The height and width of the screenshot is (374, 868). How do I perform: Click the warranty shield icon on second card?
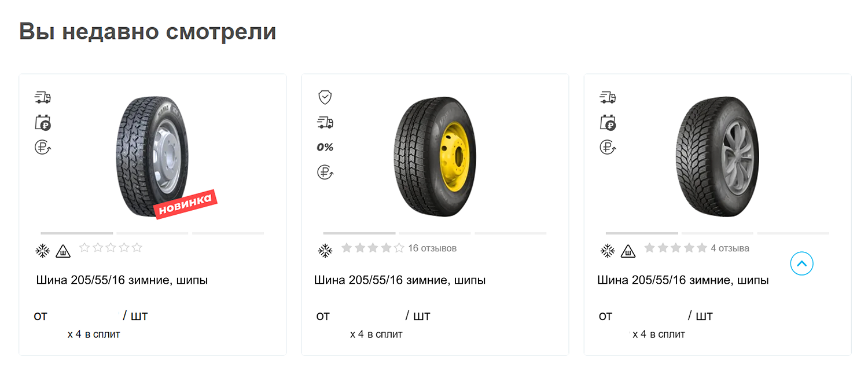(x=325, y=97)
